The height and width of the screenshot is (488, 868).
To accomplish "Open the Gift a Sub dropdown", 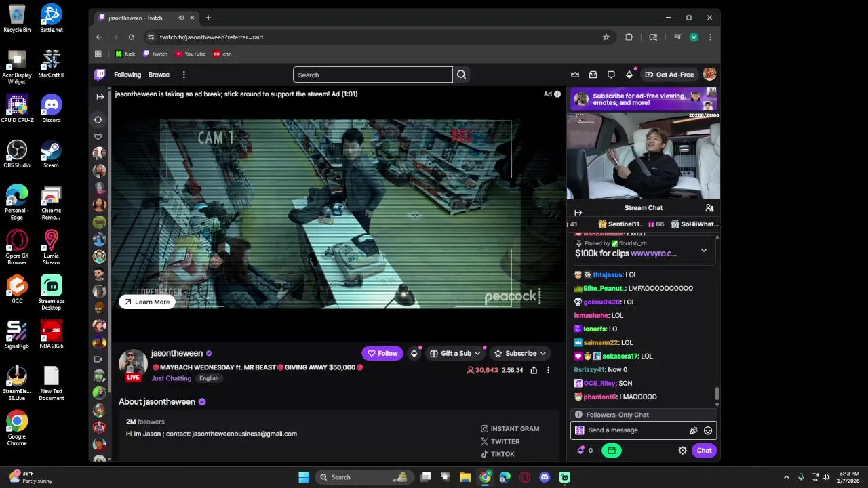I will click(456, 353).
